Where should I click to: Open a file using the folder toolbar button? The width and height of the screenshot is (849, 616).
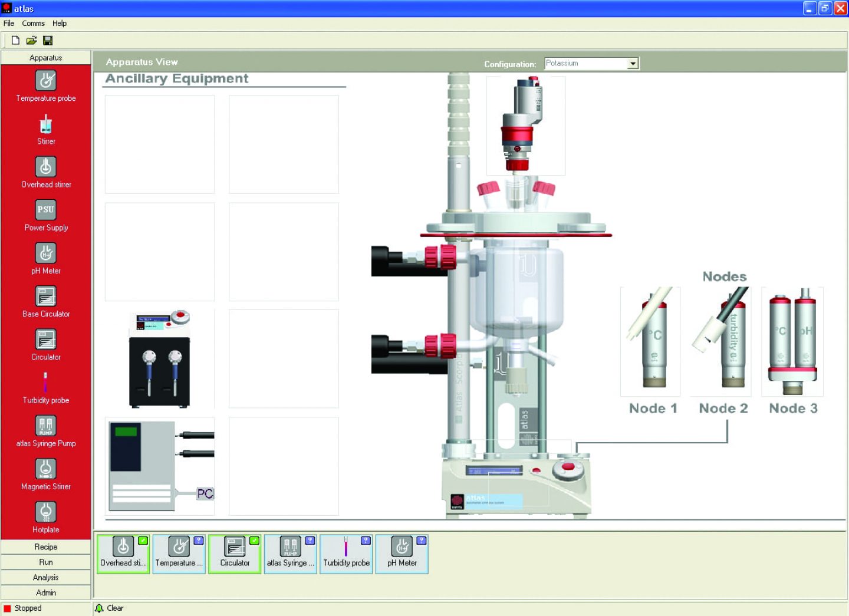pyautogui.click(x=31, y=39)
